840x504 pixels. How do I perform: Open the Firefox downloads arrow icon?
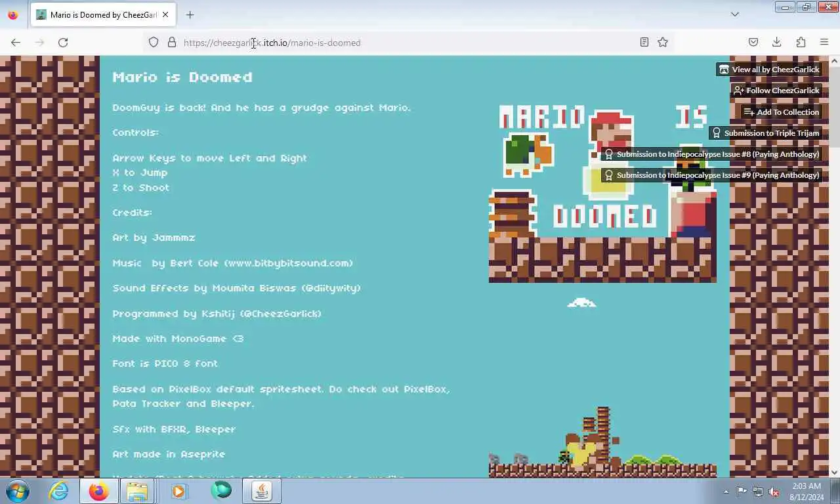coord(777,42)
